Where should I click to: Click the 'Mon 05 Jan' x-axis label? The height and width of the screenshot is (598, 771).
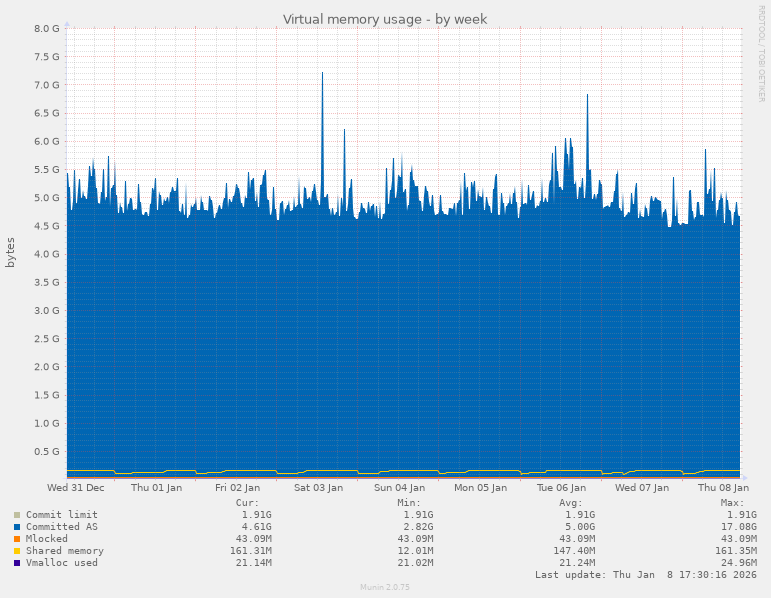480,487
